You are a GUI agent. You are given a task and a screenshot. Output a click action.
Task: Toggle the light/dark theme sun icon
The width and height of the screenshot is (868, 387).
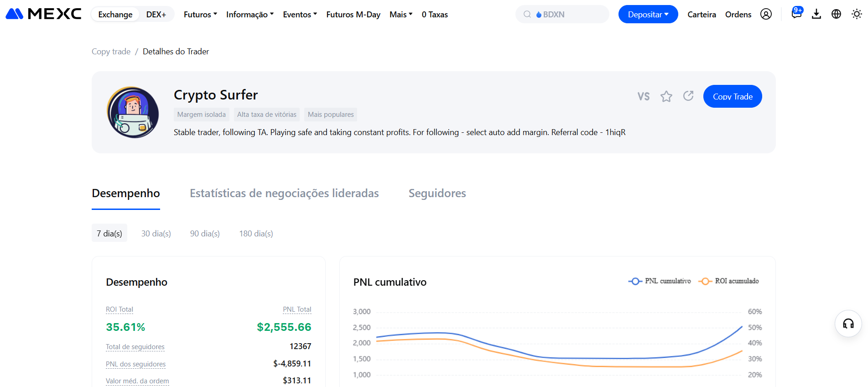click(x=857, y=14)
